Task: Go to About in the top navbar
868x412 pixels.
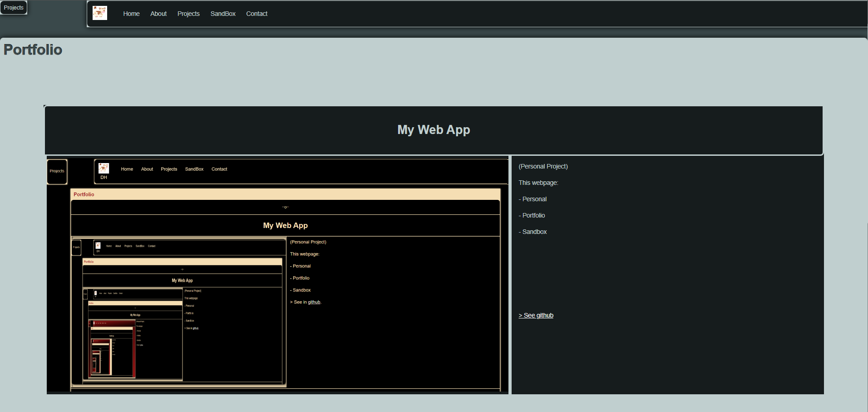Action: [158, 14]
